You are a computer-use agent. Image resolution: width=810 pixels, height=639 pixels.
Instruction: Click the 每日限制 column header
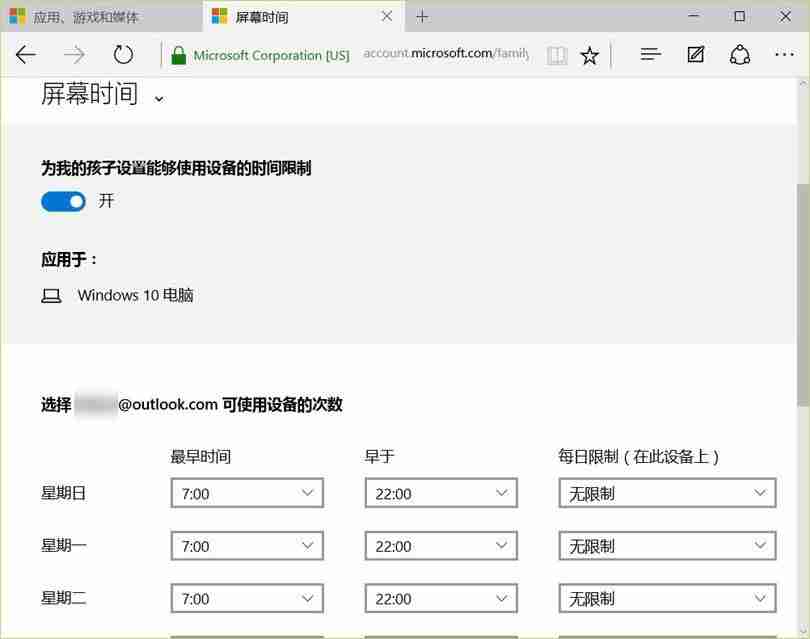pos(638,457)
